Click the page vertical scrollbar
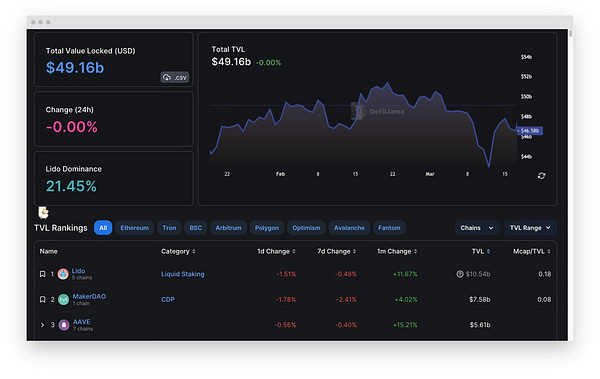600x379 pixels. click(571, 33)
